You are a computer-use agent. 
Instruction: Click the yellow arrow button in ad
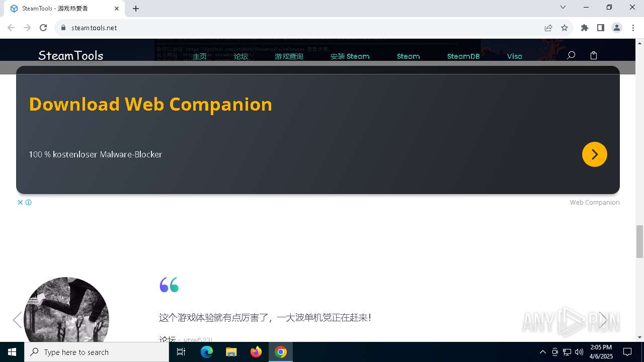tap(595, 154)
